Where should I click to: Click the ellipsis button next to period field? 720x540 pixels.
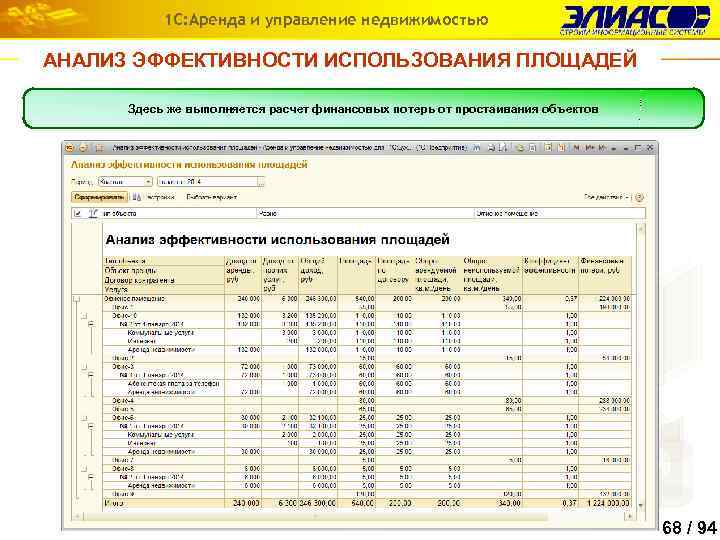(261, 182)
